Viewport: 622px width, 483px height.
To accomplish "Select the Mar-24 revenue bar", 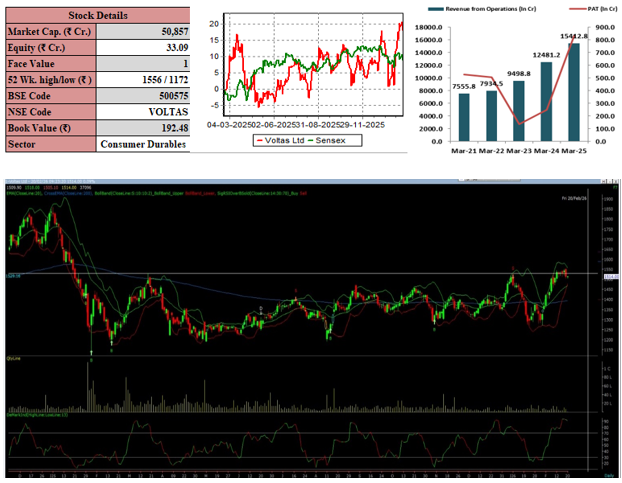I will point(546,100).
